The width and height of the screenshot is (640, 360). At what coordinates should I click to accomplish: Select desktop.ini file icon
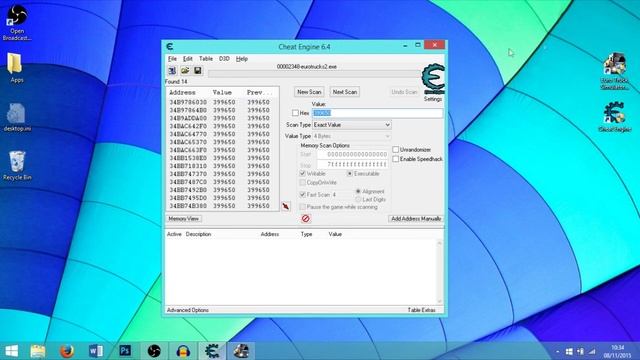click(17, 118)
